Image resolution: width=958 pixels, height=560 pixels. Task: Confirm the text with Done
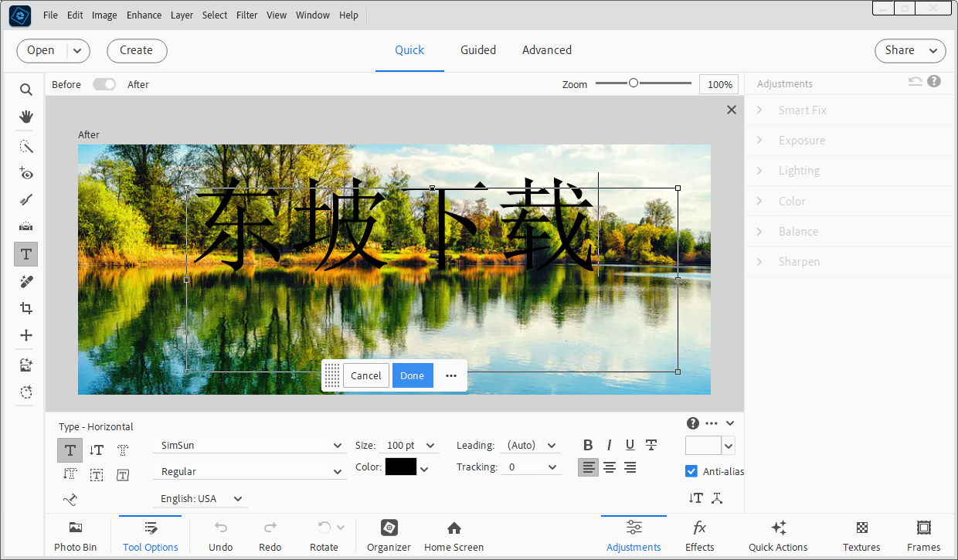point(412,375)
